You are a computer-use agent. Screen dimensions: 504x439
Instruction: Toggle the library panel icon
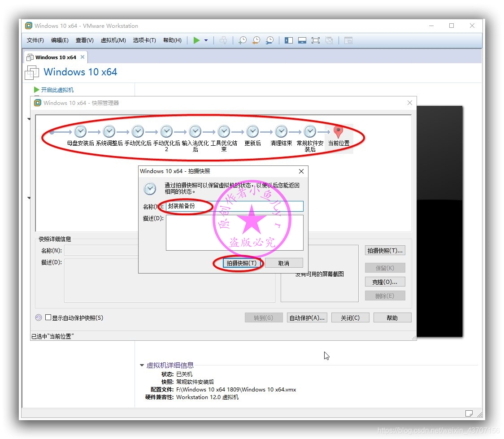[288, 40]
